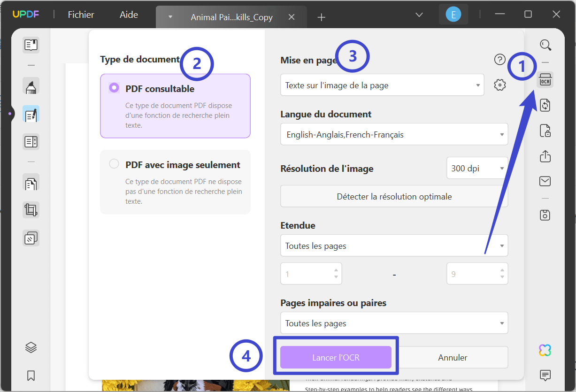Send file by email icon

pyautogui.click(x=545, y=181)
